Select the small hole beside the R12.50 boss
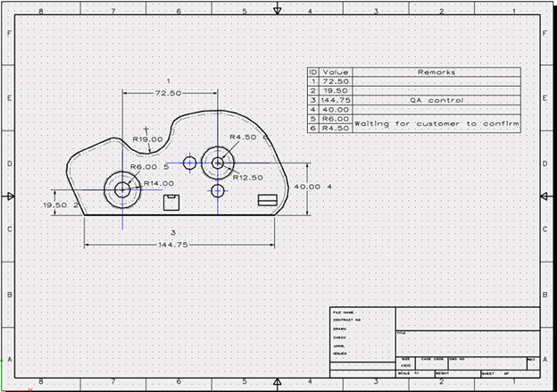 (190, 163)
